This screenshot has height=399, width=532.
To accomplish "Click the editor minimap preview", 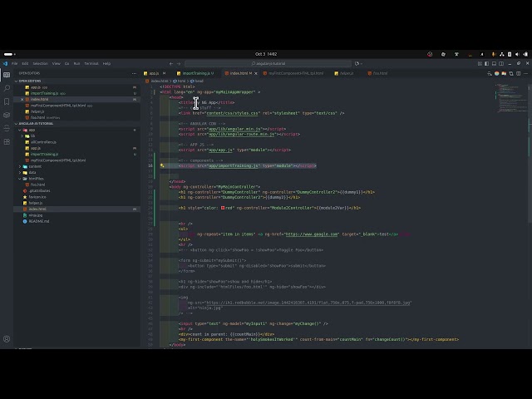I will [x=512, y=98].
